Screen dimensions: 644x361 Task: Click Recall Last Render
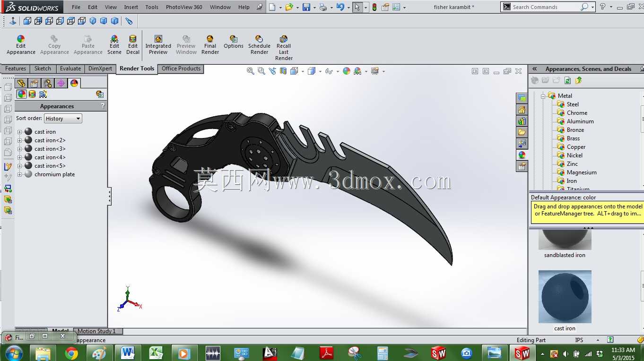tap(284, 48)
